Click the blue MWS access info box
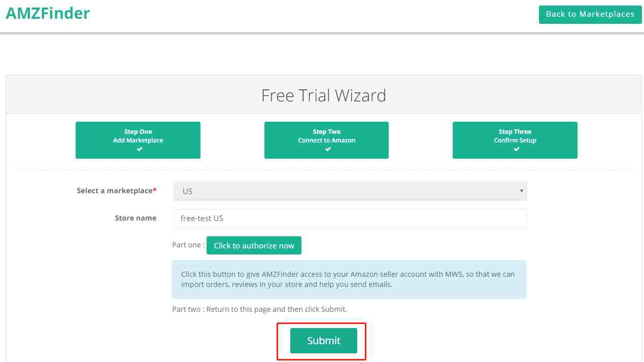644x362 pixels. point(349,279)
